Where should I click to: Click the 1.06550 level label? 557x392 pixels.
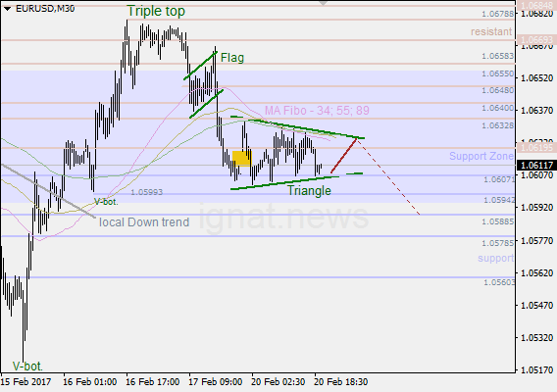tap(498, 73)
